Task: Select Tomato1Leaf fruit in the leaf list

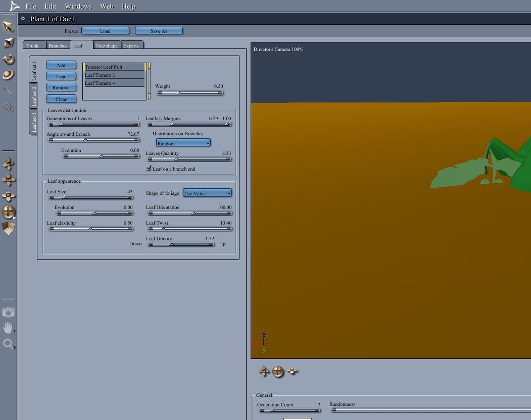Action: 115,67
